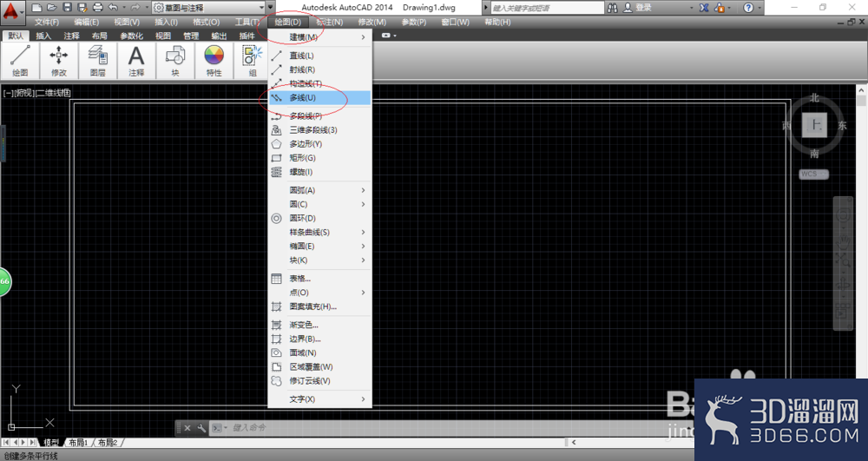Select 矩形(G) menu entry
Screen dimensions: 868x461
(x=320, y=158)
